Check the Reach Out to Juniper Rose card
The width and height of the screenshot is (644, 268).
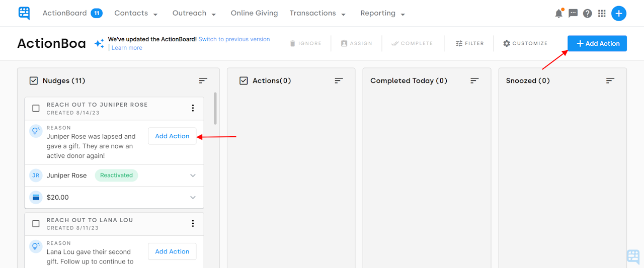pos(36,108)
